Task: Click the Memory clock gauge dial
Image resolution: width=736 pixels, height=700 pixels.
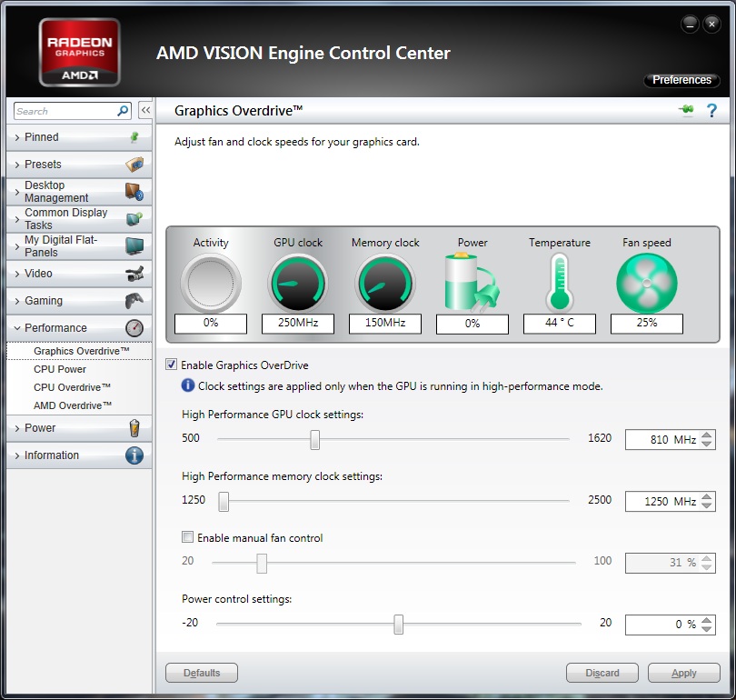Action: (x=385, y=283)
